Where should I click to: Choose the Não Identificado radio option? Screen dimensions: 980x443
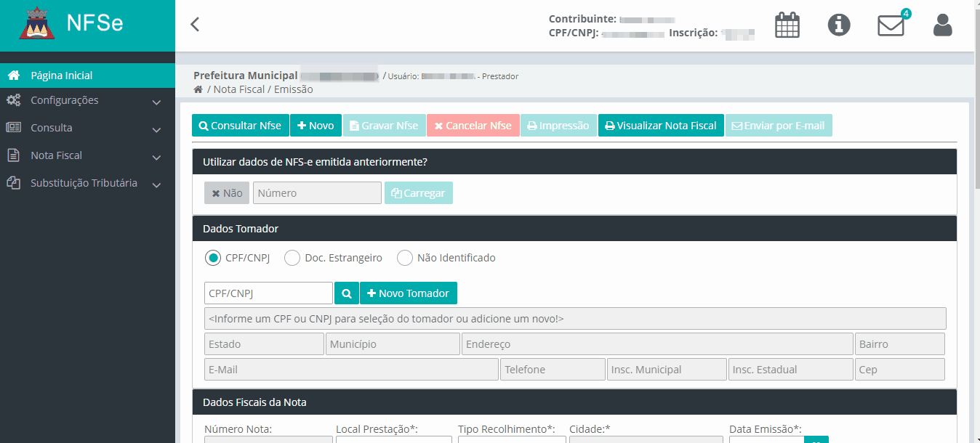click(x=405, y=258)
